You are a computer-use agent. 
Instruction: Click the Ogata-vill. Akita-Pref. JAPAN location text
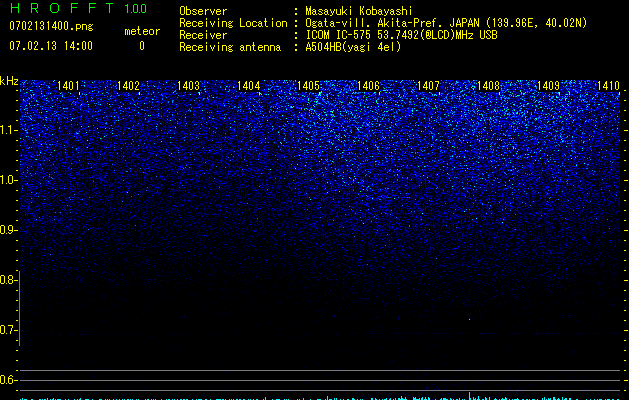tap(446, 23)
